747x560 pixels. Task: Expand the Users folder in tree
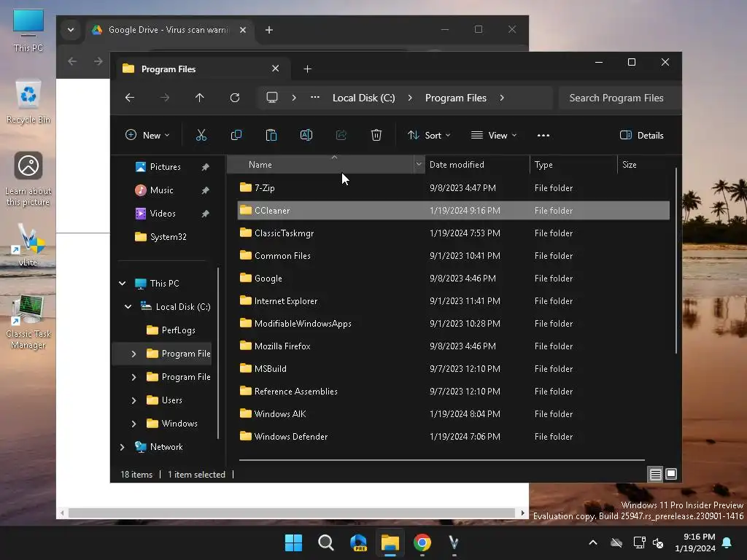coord(134,400)
